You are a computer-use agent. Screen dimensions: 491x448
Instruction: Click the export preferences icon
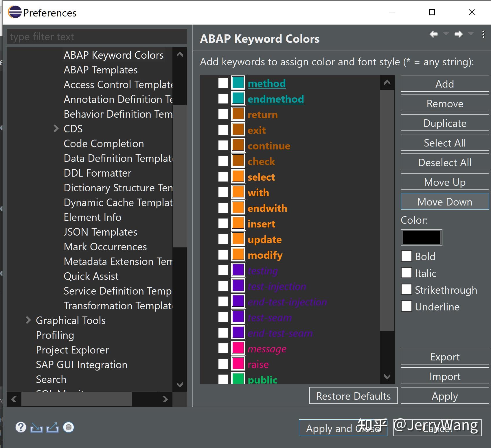pos(53,427)
